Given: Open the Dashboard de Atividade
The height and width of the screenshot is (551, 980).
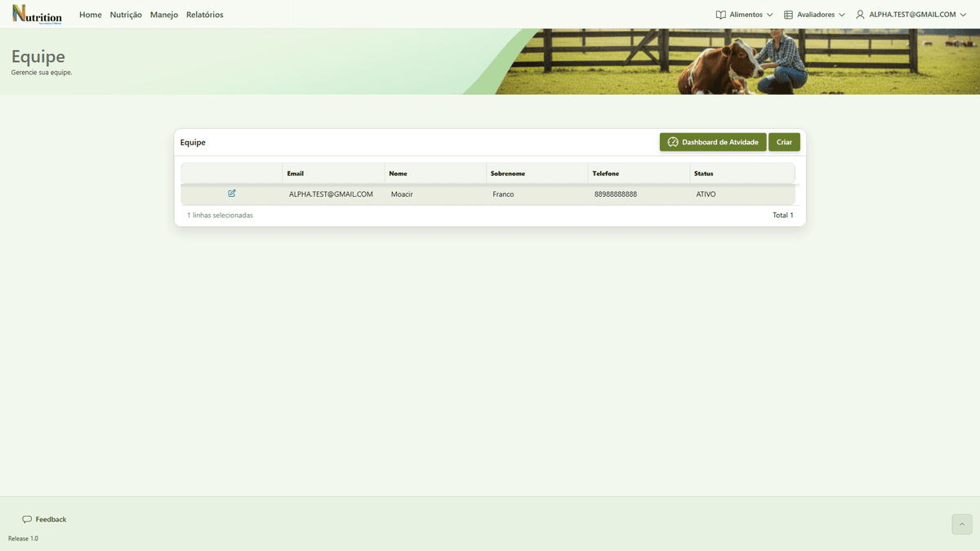Looking at the screenshot, I should (x=713, y=142).
